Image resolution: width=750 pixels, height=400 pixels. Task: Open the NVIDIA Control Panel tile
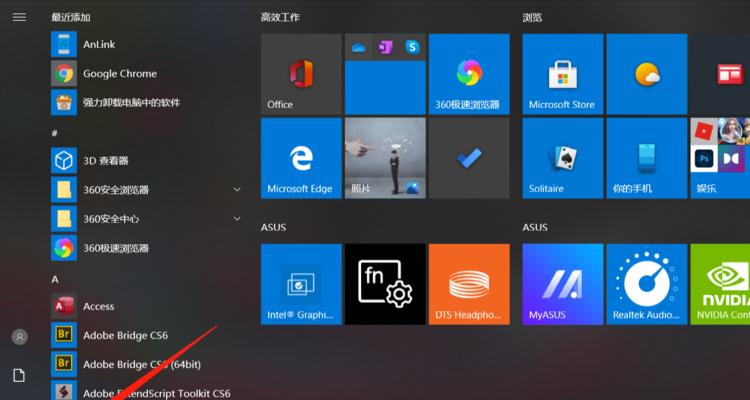point(720,284)
